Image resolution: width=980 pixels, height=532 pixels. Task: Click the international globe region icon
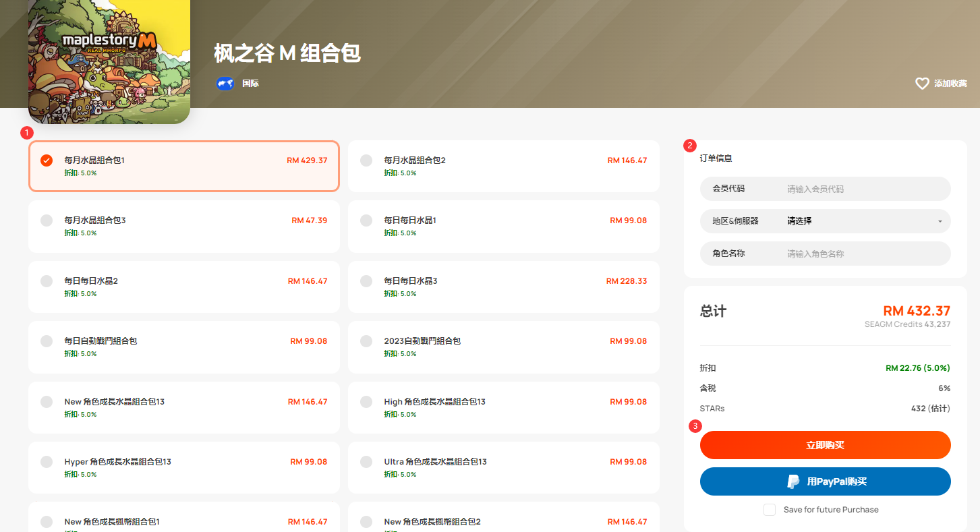coord(225,84)
